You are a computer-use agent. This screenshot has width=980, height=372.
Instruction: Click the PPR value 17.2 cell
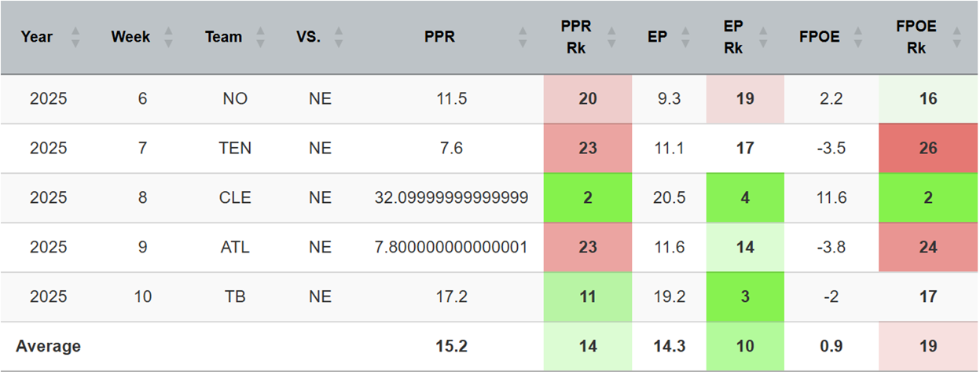(452, 297)
